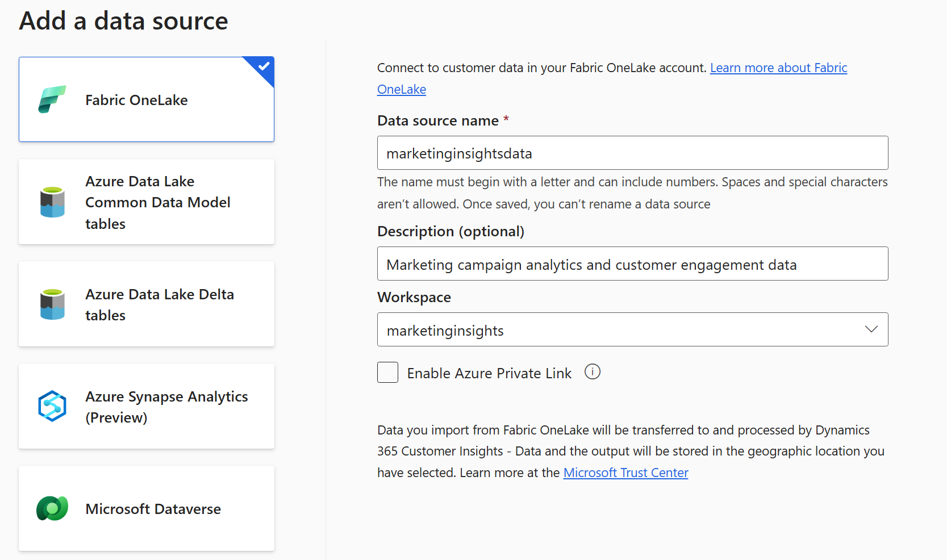Click the selected checkmark badge on Fabric OneLake
Image resolution: width=947 pixels, height=560 pixels.
pos(263,66)
